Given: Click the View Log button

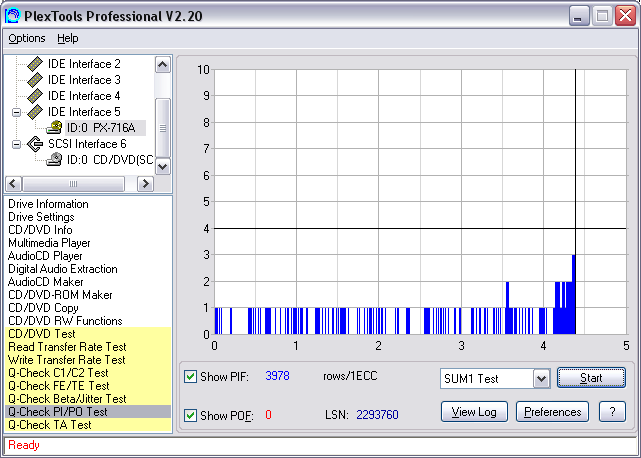Looking at the screenshot, I should (x=474, y=412).
